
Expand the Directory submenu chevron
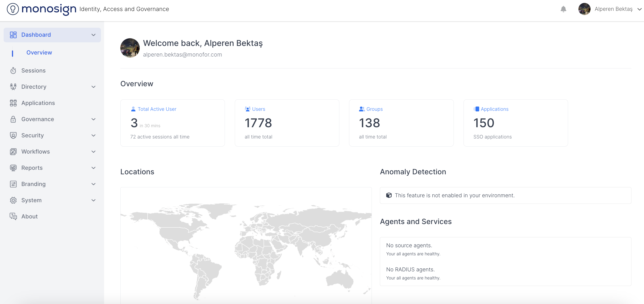pyautogui.click(x=94, y=87)
